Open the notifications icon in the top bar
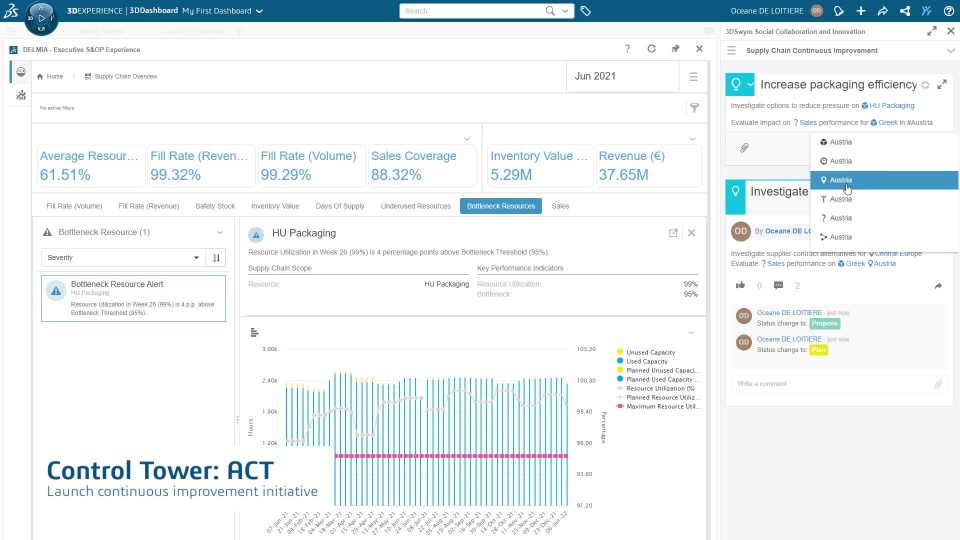960x540 pixels. 839,11
